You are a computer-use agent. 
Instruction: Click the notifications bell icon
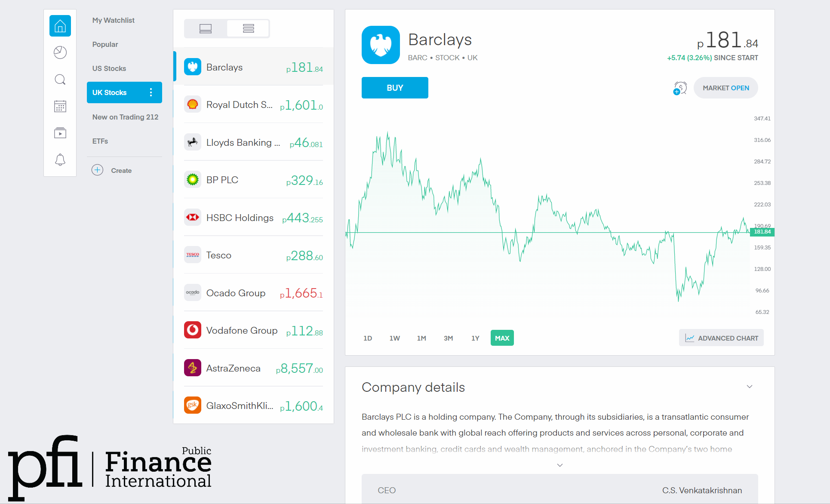pos(60,160)
